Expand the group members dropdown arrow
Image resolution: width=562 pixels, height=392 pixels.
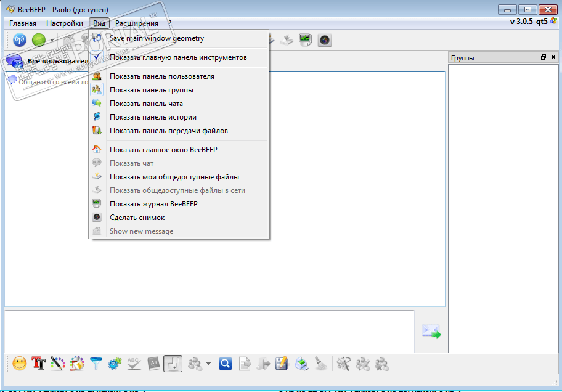[x=208, y=364]
